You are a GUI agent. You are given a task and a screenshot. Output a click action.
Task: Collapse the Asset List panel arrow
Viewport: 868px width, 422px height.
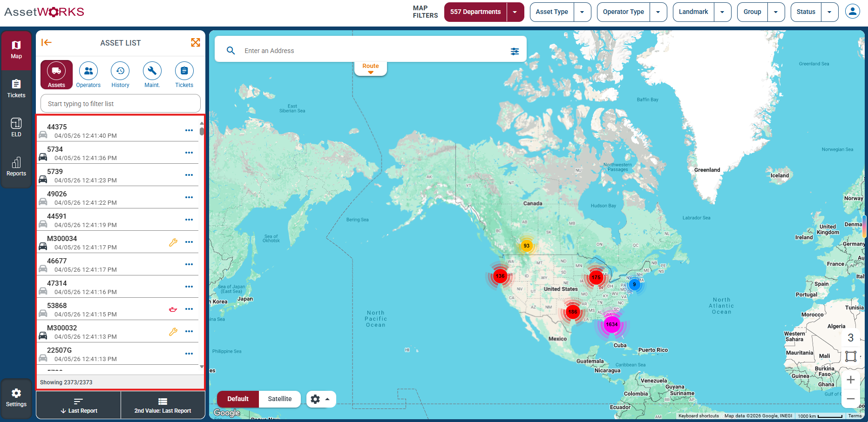[47, 42]
